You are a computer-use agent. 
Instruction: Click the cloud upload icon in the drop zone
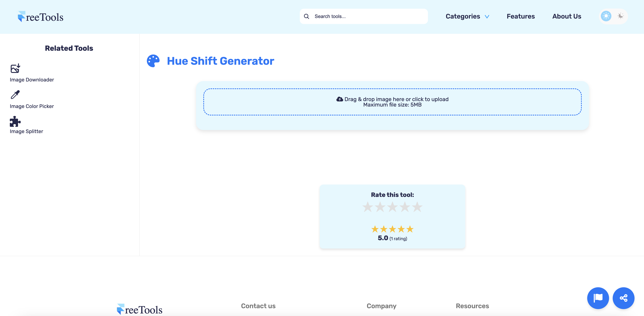(x=339, y=99)
